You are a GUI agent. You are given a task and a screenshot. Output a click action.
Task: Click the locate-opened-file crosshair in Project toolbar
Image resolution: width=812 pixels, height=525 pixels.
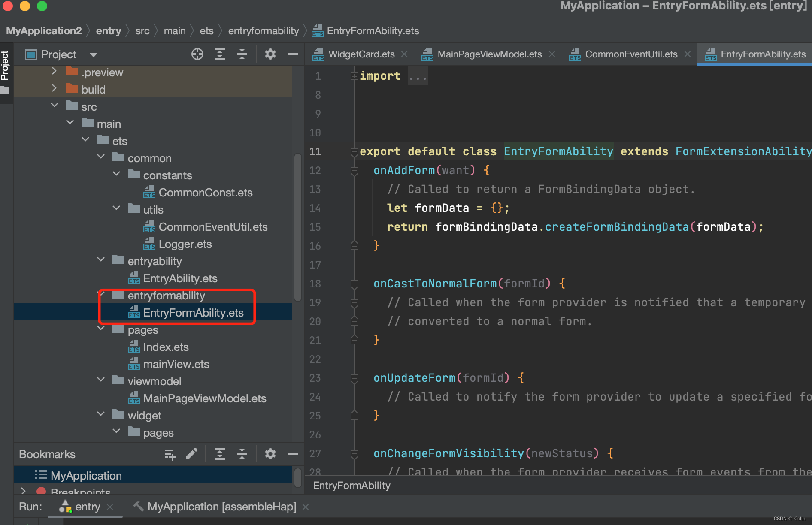tap(197, 54)
